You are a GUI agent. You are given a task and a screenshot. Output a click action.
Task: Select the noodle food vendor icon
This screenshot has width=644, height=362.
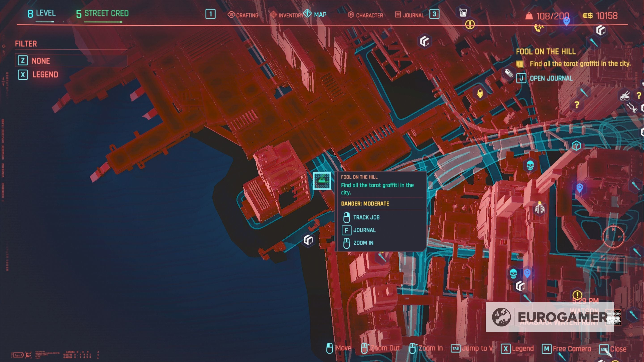(x=625, y=96)
